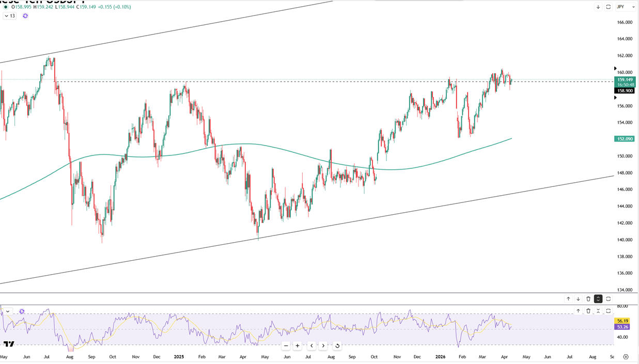Toggle collapse on the RSI pane

598,311
